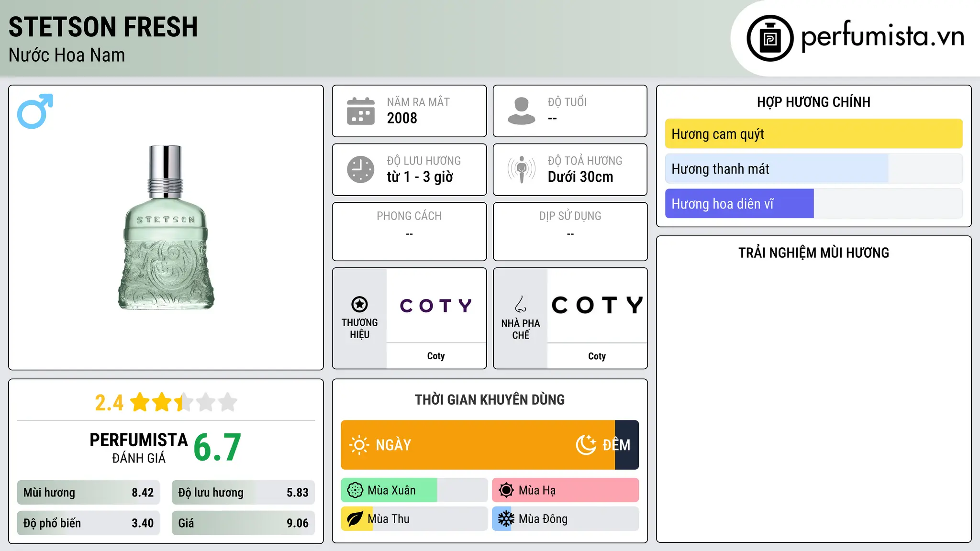Click the 2.4 star rating number
980x551 pixels.
[x=109, y=403]
